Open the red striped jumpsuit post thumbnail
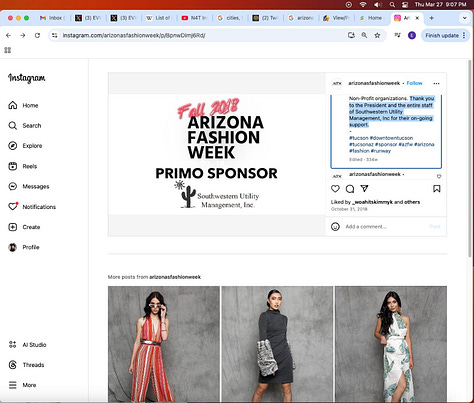This screenshot has height=403, width=474. pos(164,344)
